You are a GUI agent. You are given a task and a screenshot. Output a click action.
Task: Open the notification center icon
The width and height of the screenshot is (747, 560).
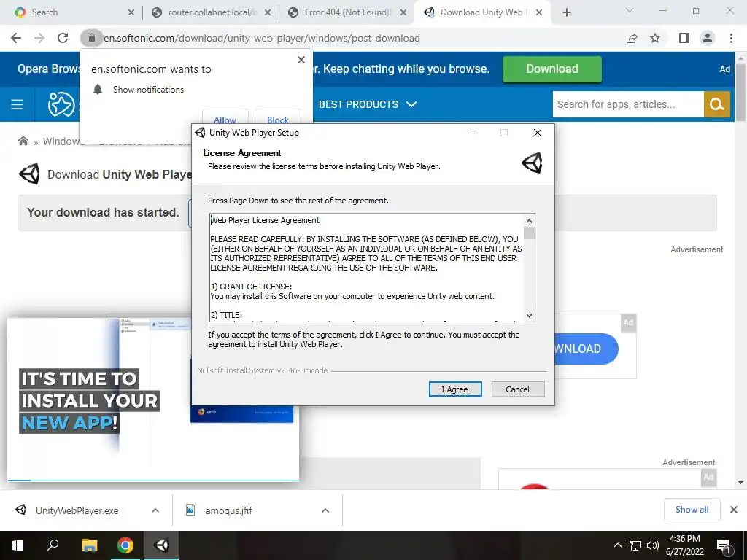(x=724, y=547)
